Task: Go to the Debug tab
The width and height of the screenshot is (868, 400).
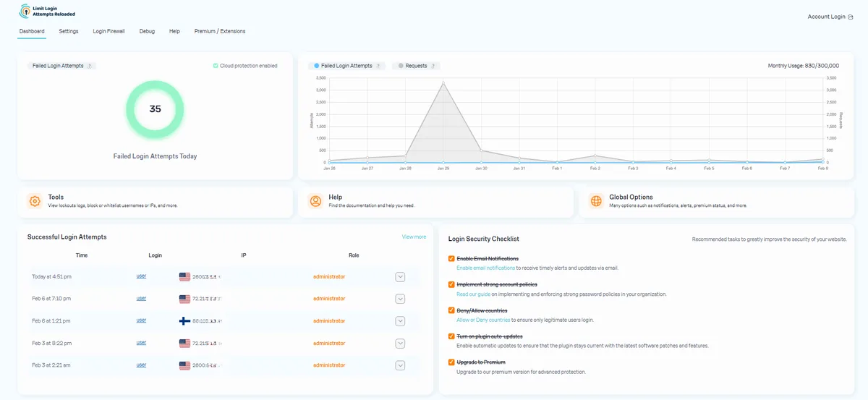Action: 147,31
